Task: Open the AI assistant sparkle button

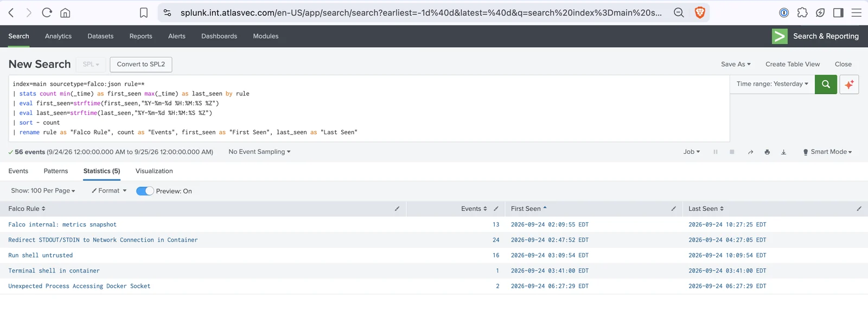Action: click(x=849, y=84)
